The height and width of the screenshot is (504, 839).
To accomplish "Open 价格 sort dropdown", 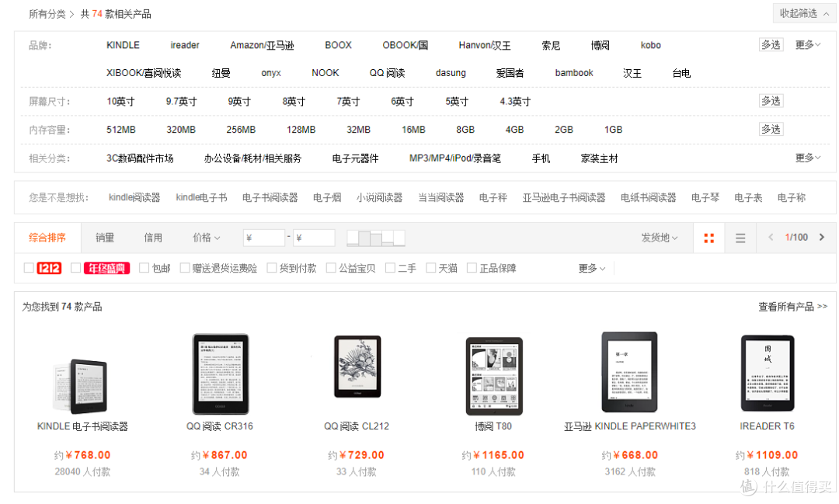I will click(206, 238).
